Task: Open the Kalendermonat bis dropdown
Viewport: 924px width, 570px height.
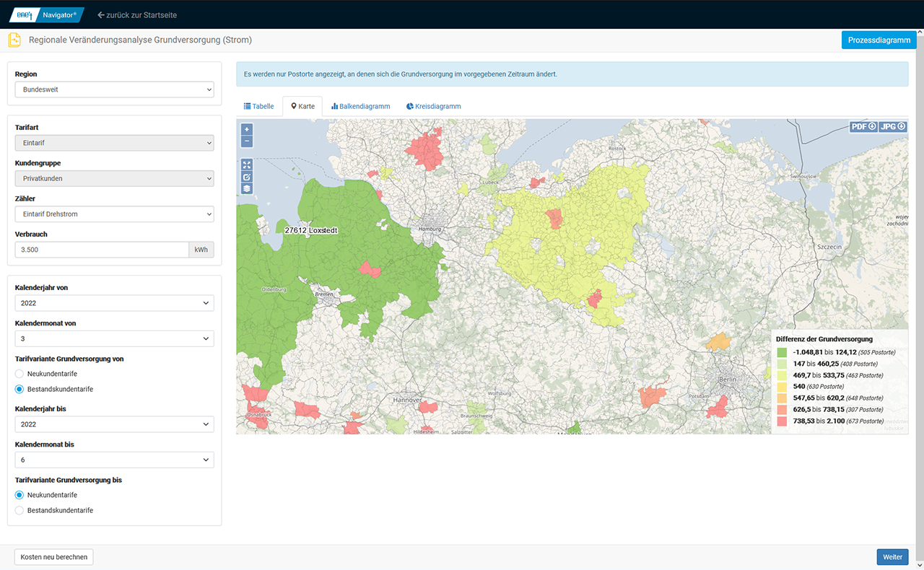Action: pos(114,460)
